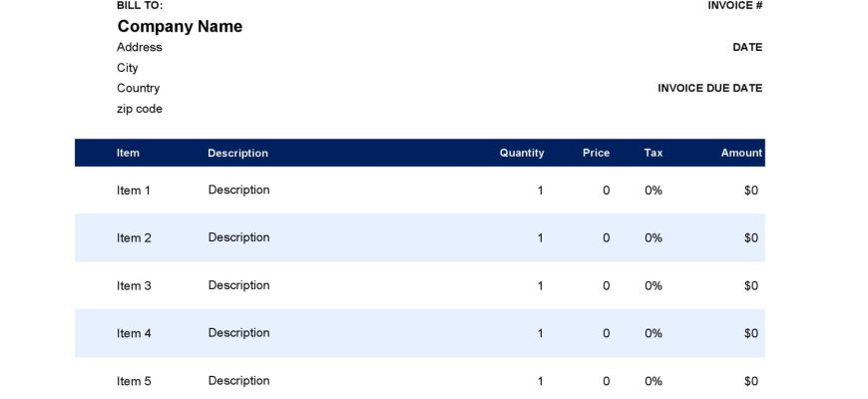Click the INVOICE # label
The width and height of the screenshot is (868, 399).
point(735,6)
